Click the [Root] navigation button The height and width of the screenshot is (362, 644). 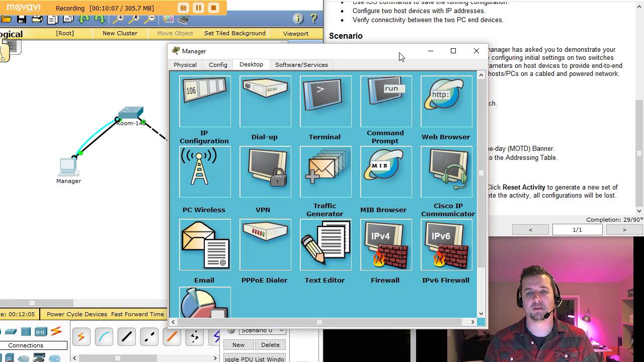click(64, 33)
